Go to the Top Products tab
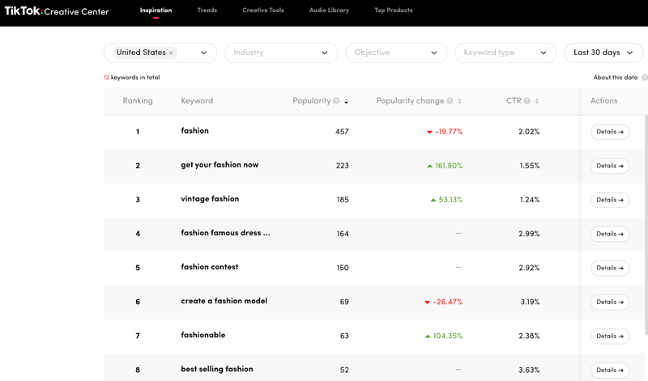648x381 pixels. [x=393, y=10]
